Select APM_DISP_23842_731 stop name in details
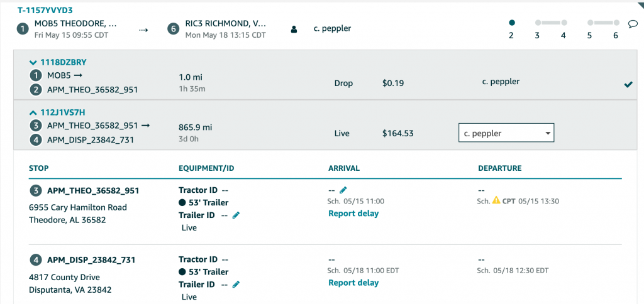The width and height of the screenshot is (644, 304). tap(91, 260)
